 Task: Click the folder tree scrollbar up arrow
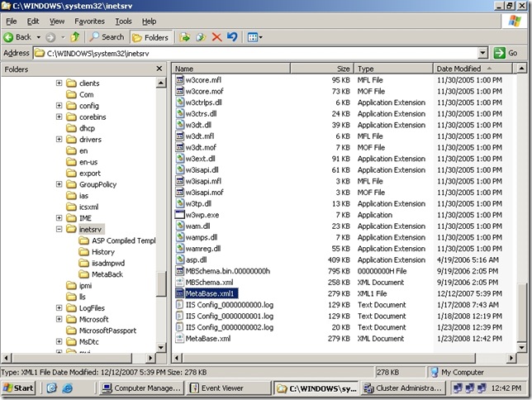[x=161, y=83]
